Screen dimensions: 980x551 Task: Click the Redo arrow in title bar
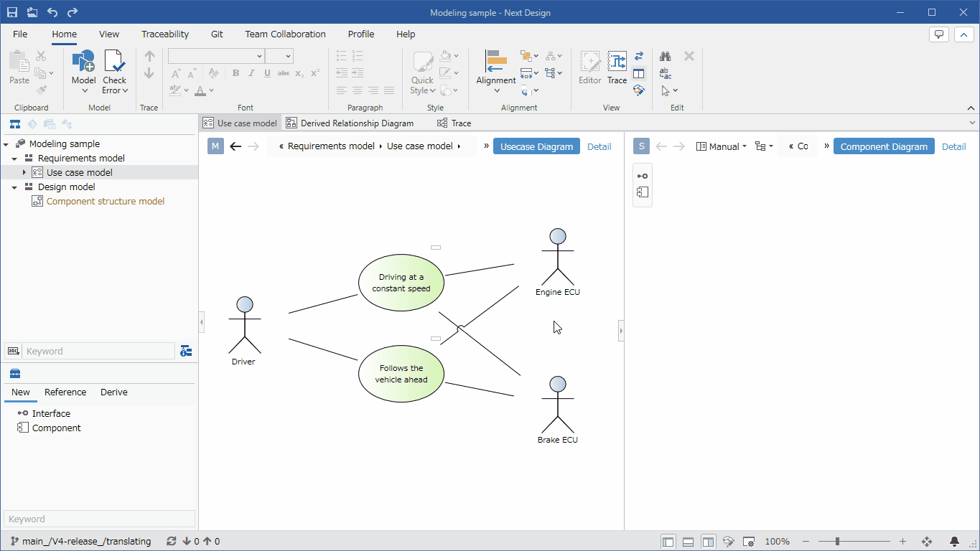coord(73,12)
